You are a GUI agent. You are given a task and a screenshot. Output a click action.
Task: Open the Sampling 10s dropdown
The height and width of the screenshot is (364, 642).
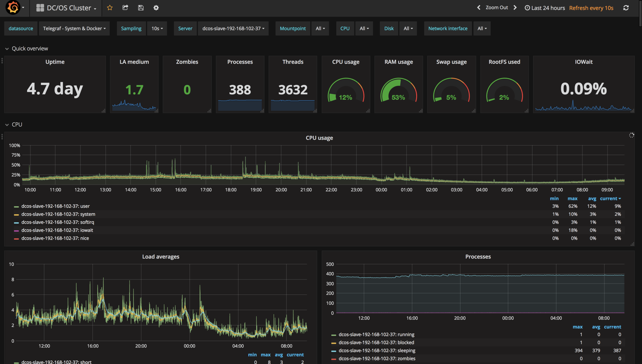[157, 28]
